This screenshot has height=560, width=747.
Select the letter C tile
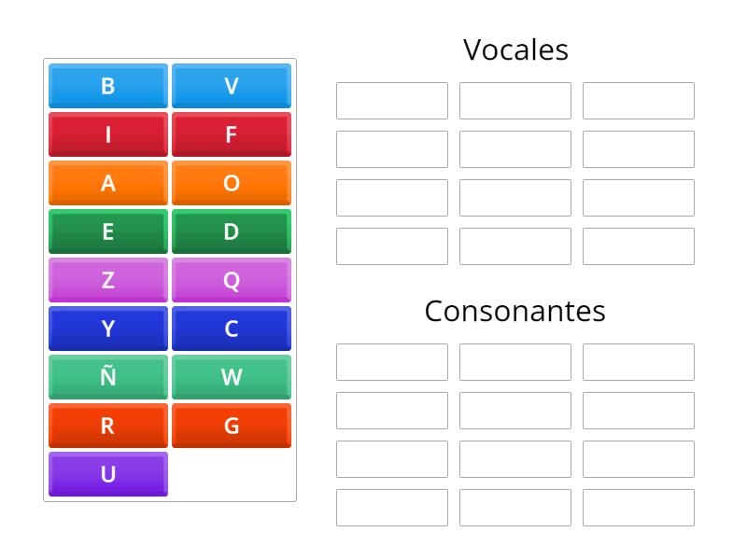[232, 329]
